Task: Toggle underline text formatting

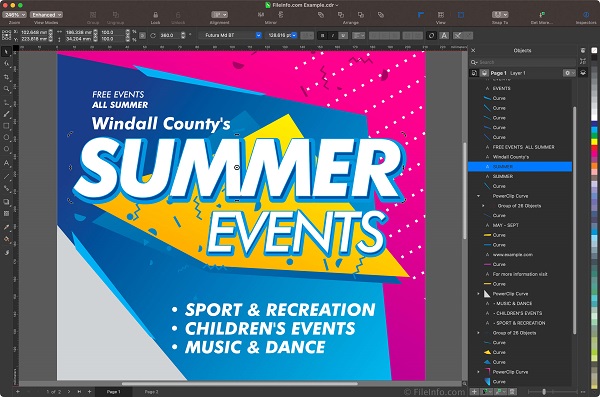Action: (343, 36)
